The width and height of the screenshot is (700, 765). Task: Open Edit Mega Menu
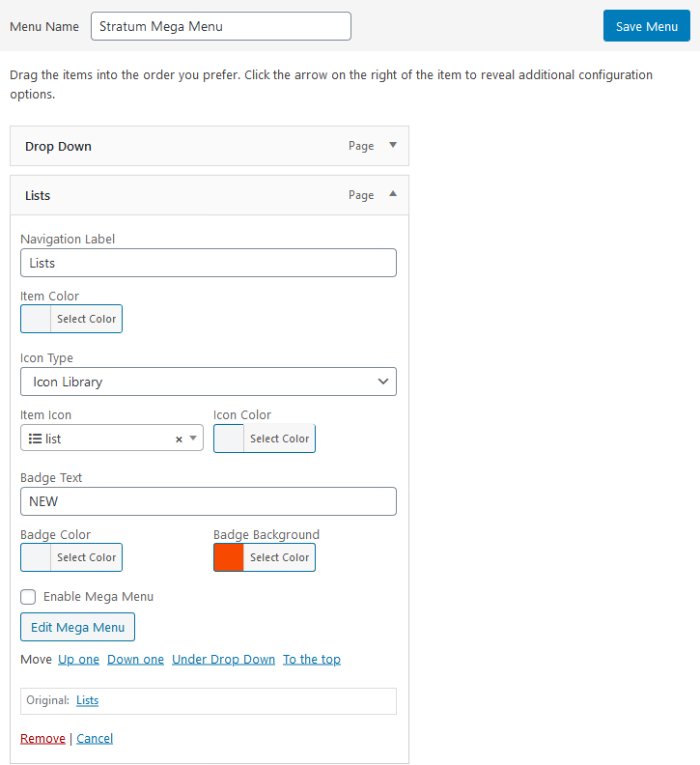[x=77, y=627]
